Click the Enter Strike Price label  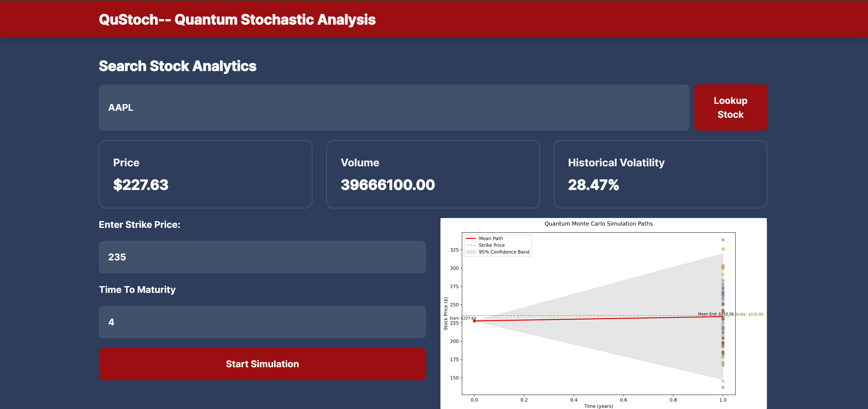pyautogui.click(x=139, y=225)
